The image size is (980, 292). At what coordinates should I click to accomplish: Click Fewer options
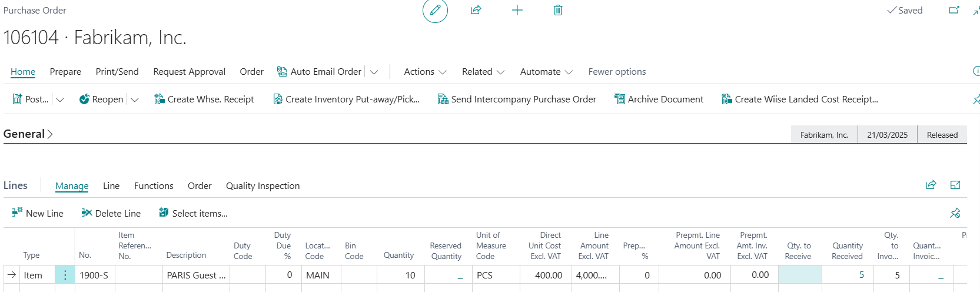617,72
